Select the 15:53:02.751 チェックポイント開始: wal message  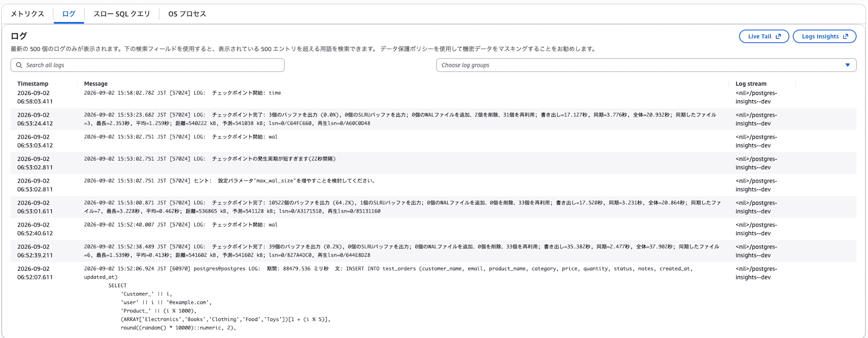click(181, 137)
